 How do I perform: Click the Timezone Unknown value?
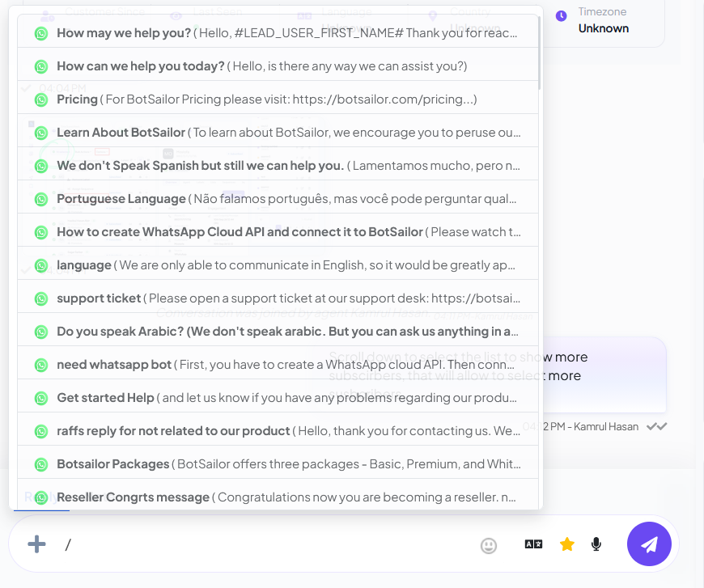coord(604,28)
